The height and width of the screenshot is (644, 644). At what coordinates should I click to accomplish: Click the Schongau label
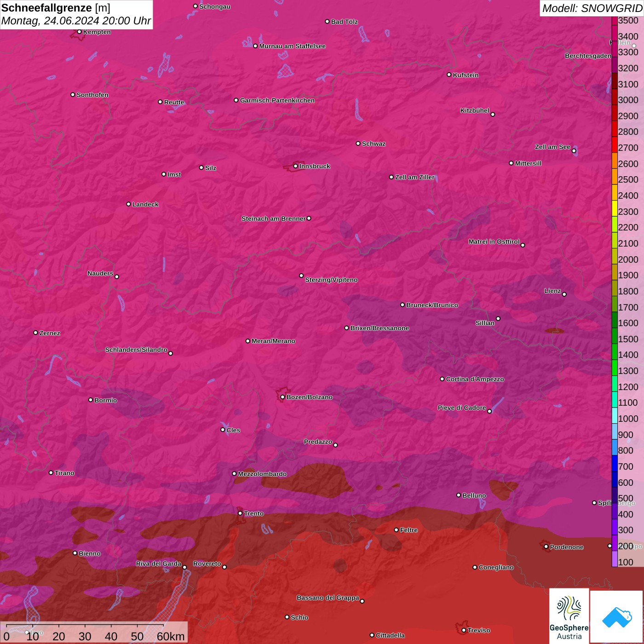click(x=215, y=6)
